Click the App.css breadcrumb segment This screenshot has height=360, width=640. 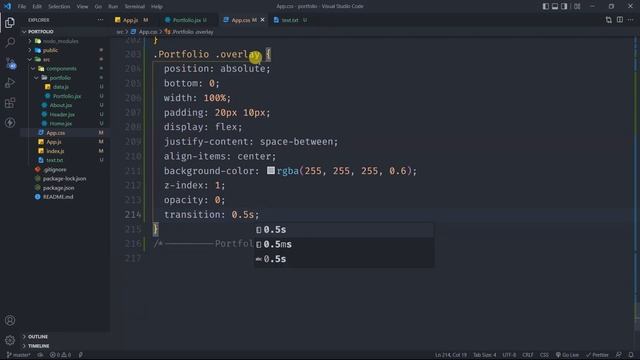(x=144, y=32)
